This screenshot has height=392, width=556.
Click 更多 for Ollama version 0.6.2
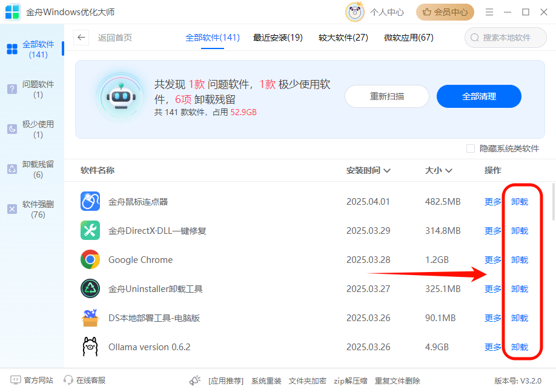pyautogui.click(x=493, y=347)
